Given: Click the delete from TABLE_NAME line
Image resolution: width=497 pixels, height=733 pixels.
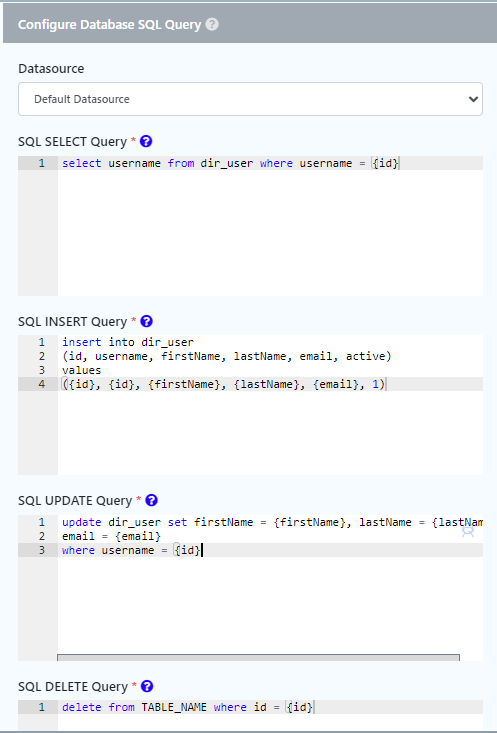Looking at the screenshot, I should coord(187,707).
